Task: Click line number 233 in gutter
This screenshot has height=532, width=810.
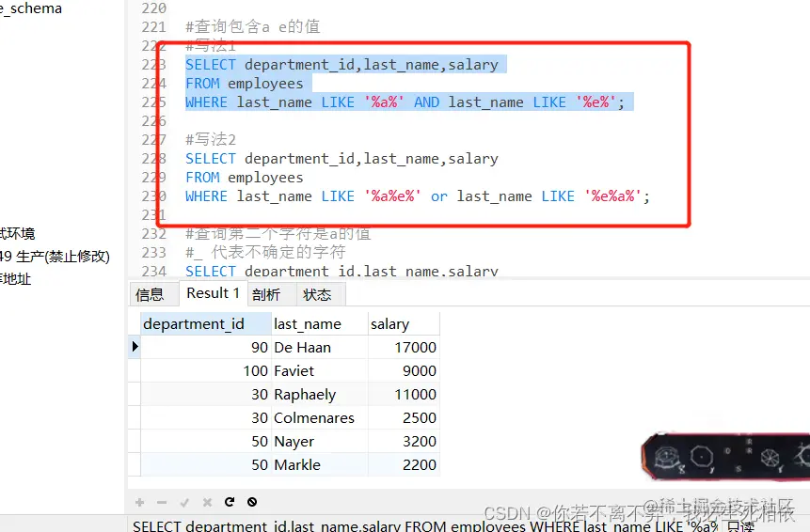Action: [x=154, y=252]
